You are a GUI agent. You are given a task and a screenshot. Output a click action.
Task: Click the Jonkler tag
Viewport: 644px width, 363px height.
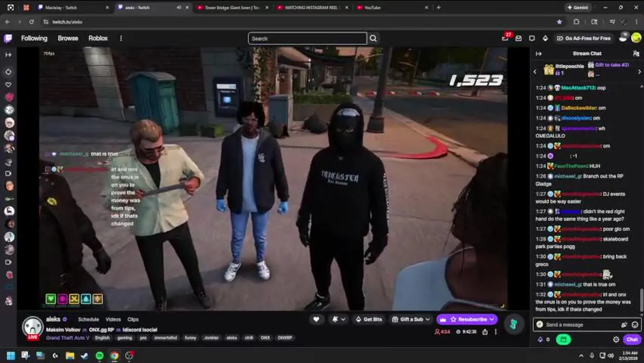pyautogui.click(x=211, y=338)
